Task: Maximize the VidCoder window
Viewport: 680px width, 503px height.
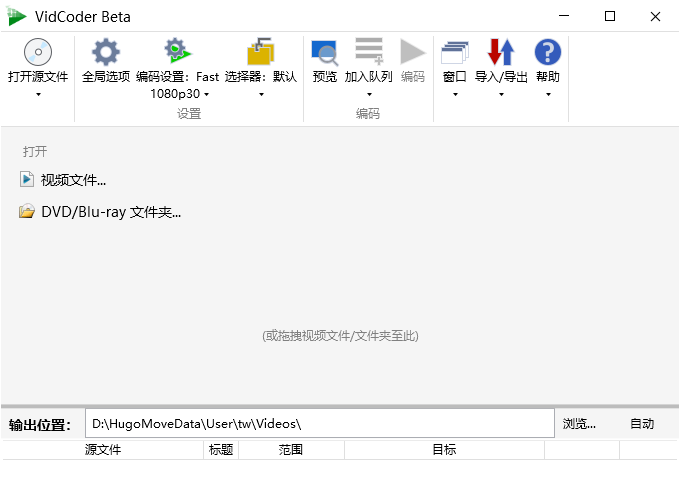Action: click(x=610, y=16)
